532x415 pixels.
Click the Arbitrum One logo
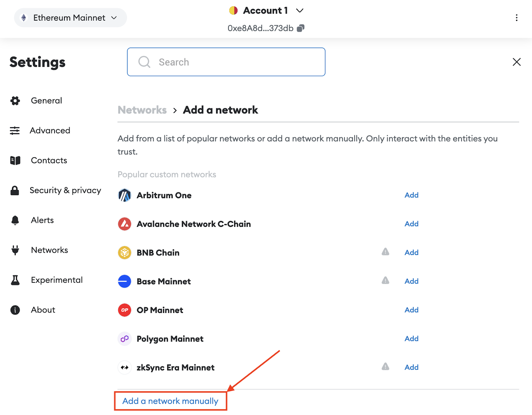tap(125, 195)
